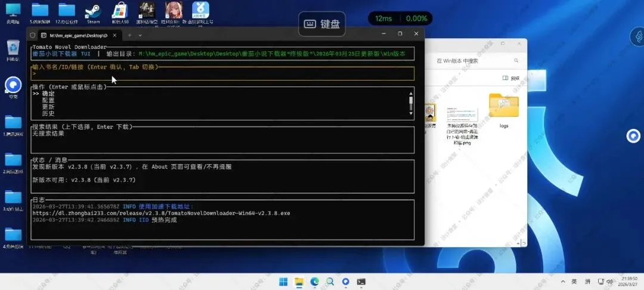Click the new version v2.3.8 status message
The height and width of the screenshot is (290, 644).
pos(132,166)
